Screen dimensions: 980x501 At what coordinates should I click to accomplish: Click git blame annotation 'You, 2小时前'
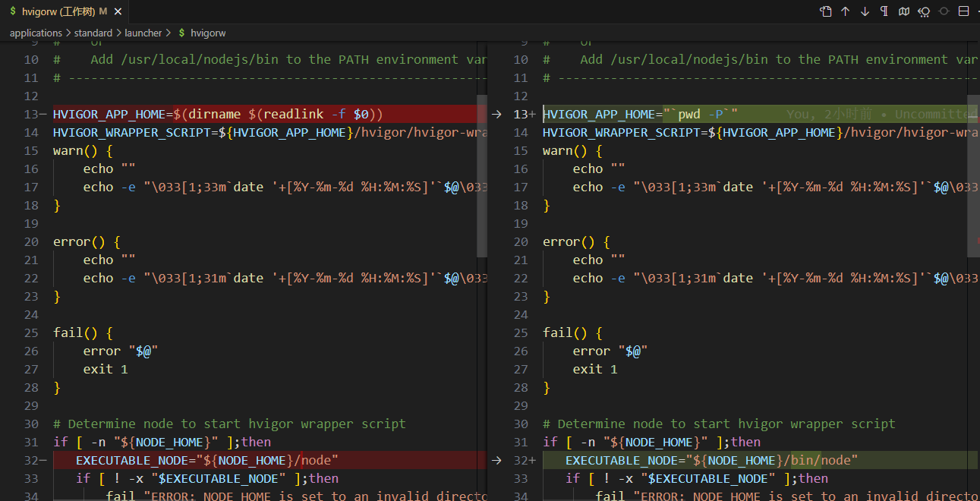(830, 114)
